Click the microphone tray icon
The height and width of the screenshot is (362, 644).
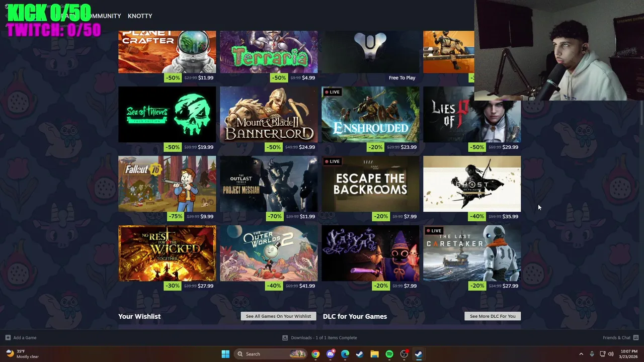[x=592, y=354]
